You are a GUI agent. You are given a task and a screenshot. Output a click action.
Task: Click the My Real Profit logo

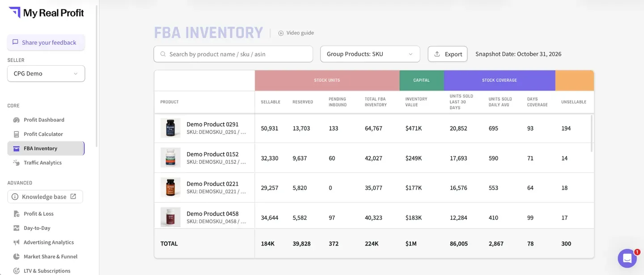(x=46, y=13)
